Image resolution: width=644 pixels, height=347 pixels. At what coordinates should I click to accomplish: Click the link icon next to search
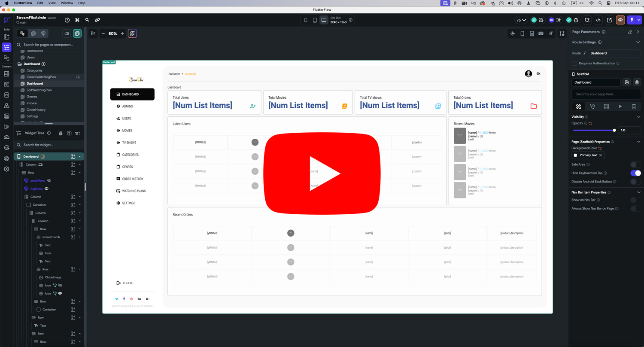pos(97,20)
